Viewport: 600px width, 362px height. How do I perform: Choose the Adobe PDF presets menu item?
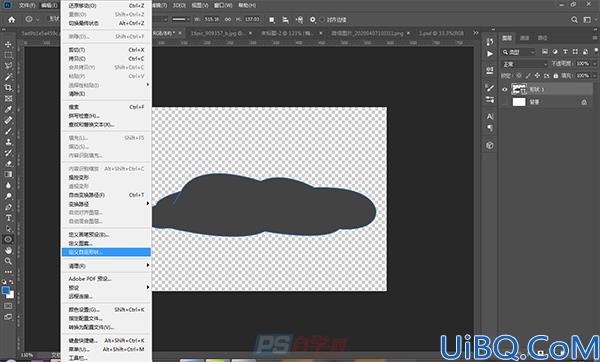[106, 279]
